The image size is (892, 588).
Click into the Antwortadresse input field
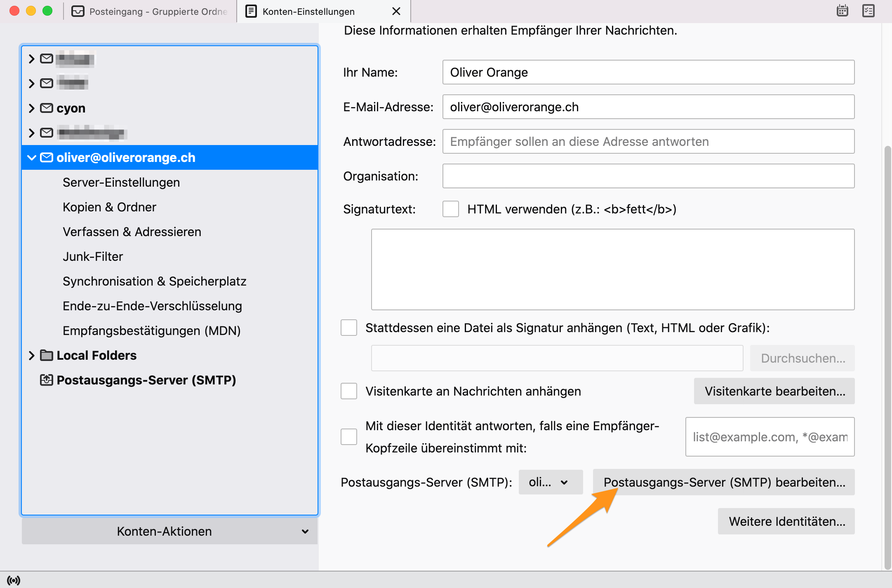(648, 141)
